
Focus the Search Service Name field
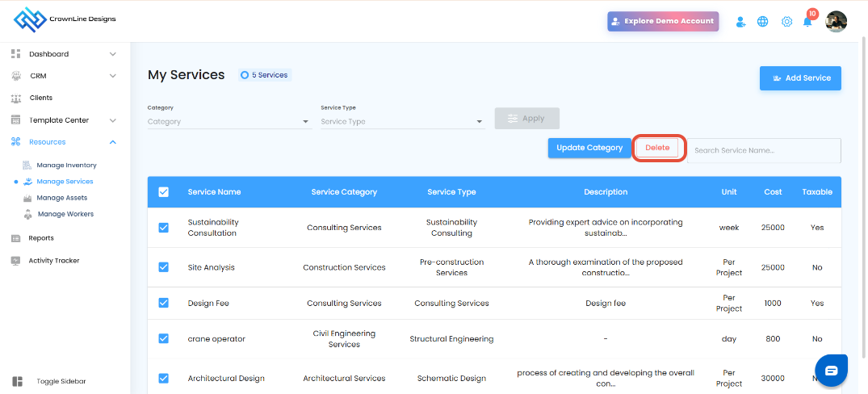(763, 150)
